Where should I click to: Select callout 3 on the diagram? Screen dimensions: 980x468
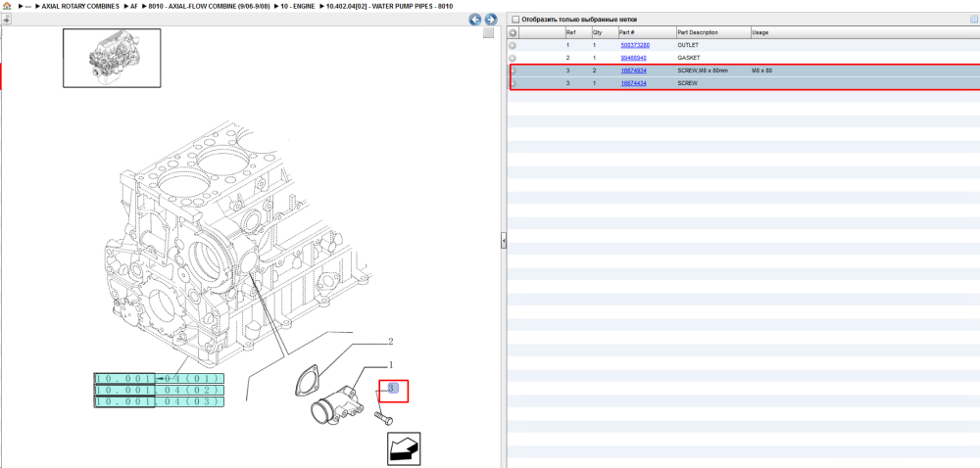pyautogui.click(x=392, y=388)
